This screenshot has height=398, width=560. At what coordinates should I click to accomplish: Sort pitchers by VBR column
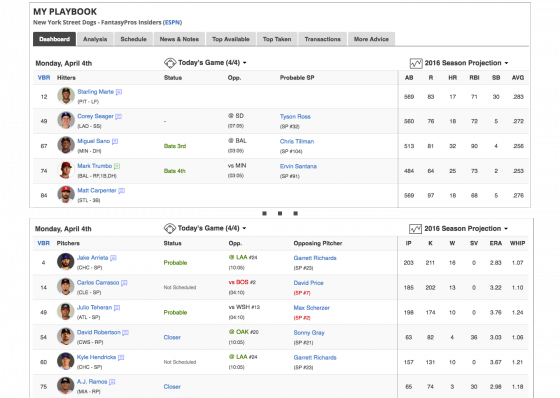[x=44, y=243]
